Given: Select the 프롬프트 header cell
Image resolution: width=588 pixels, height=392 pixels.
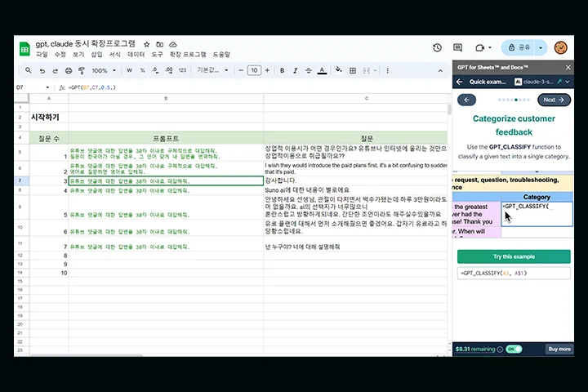Looking at the screenshot, I should (x=166, y=138).
